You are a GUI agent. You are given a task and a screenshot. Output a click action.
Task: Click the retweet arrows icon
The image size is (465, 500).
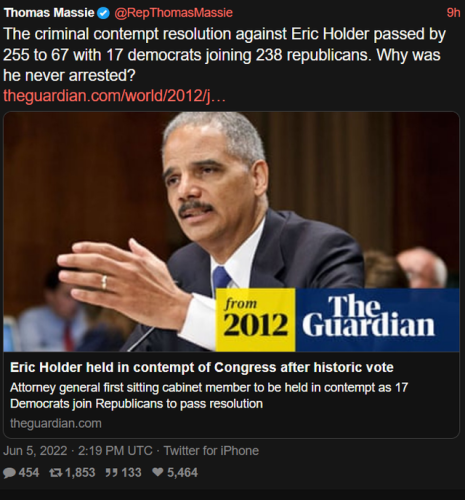point(54,473)
